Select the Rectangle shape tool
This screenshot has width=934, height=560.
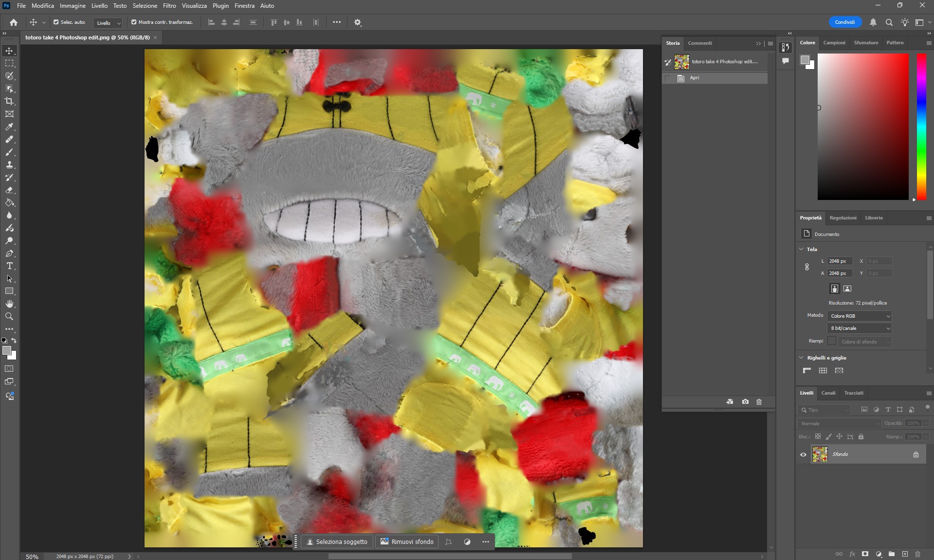click(x=9, y=291)
